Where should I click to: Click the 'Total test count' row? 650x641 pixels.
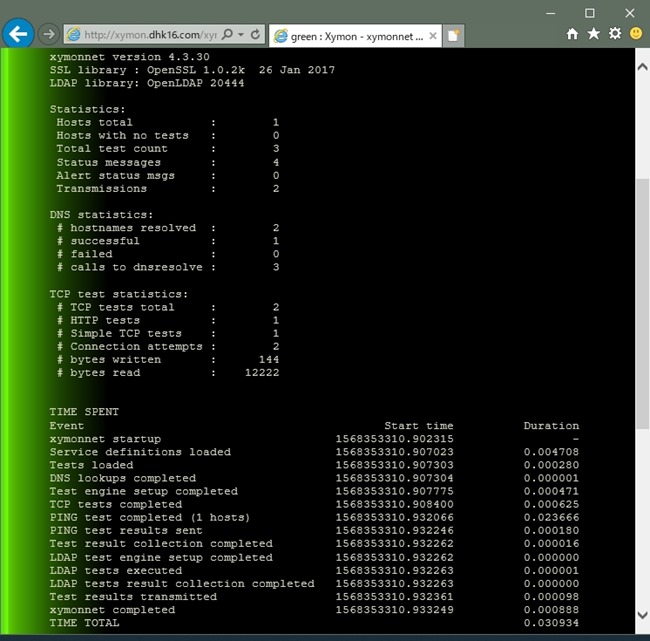(168, 148)
